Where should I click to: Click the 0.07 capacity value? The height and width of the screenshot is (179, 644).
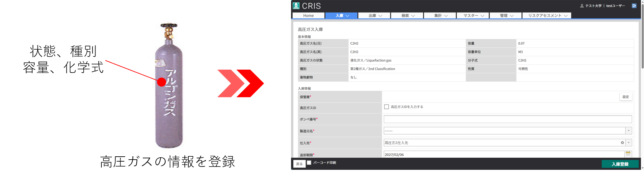[521, 43]
